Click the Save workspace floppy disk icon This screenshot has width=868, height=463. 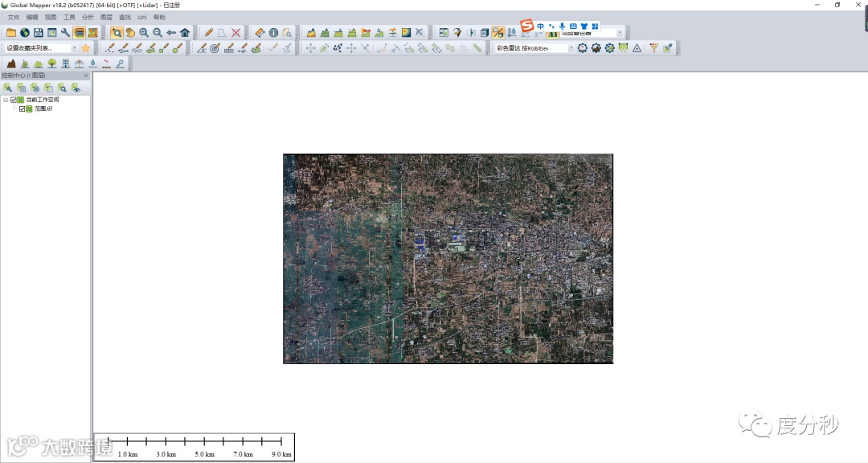pos(39,33)
